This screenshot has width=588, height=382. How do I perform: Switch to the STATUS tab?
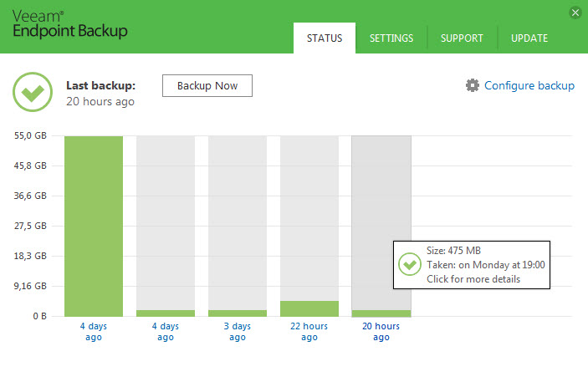[325, 38]
